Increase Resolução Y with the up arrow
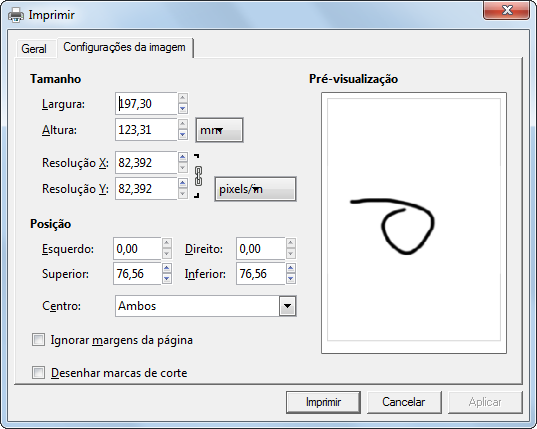The height and width of the screenshot is (429, 537). 183,183
